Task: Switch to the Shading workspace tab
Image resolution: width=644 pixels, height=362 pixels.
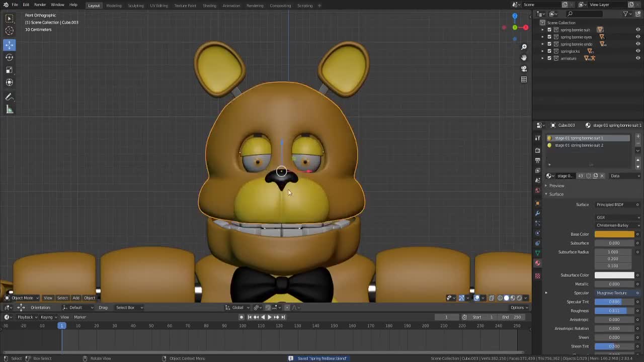Action: [x=209, y=6]
